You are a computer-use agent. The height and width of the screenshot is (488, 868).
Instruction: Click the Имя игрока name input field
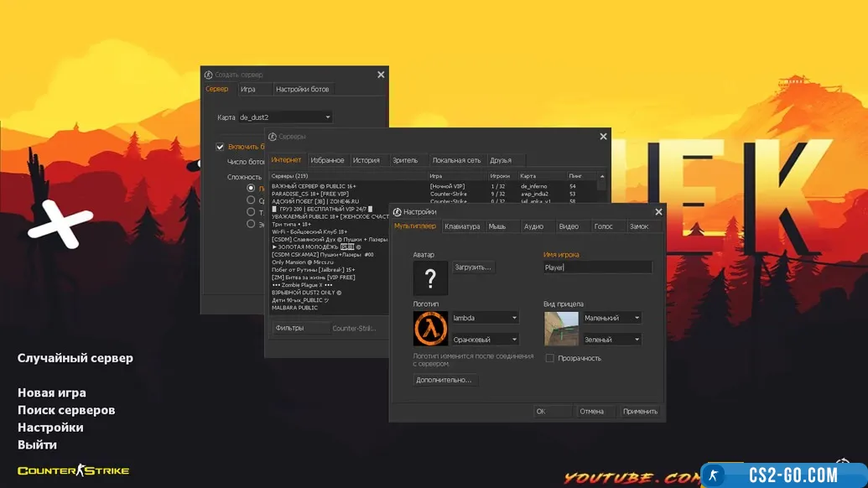[597, 267]
